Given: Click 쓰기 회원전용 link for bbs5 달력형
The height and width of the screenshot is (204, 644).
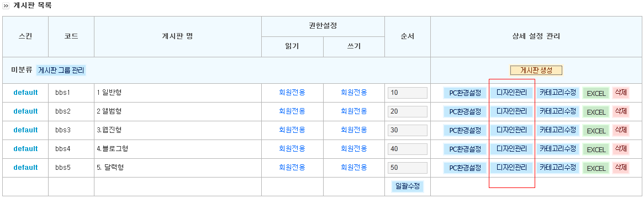Looking at the screenshot, I should tap(354, 167).
